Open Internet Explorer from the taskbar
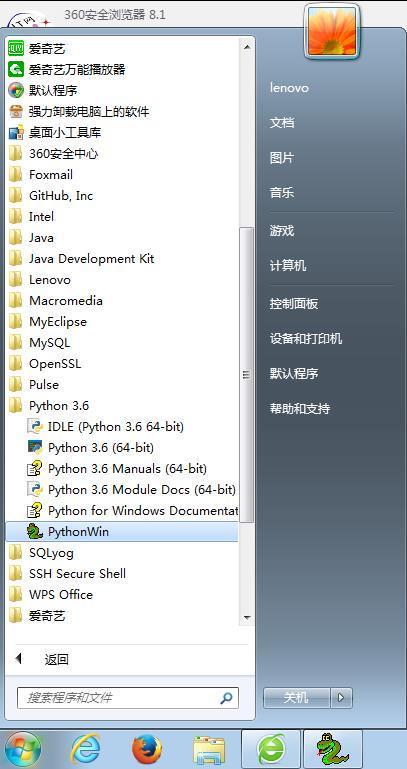Image resolution: width=407 pixels, height=769 pixels. tap(86, 749)
